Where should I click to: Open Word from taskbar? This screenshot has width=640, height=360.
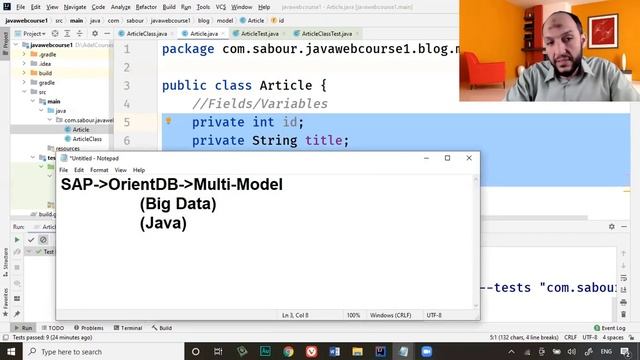coord(334,351)
